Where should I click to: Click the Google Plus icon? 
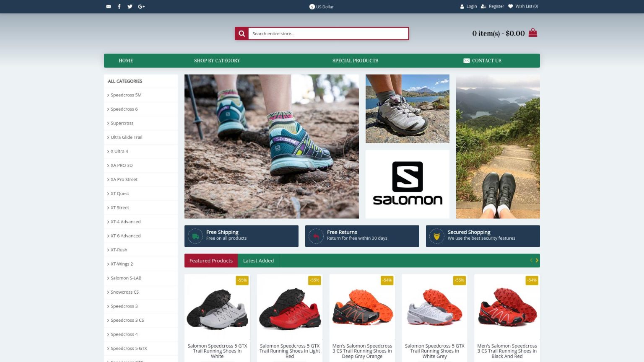pos(141,6)
